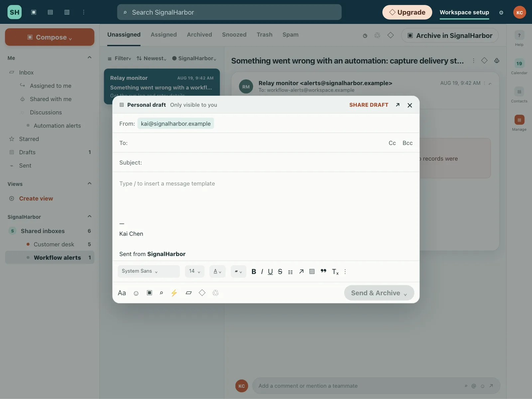Click the parallelogram icon in compose footer
Viewport: 532px width, 399px height.
[189, 293]
